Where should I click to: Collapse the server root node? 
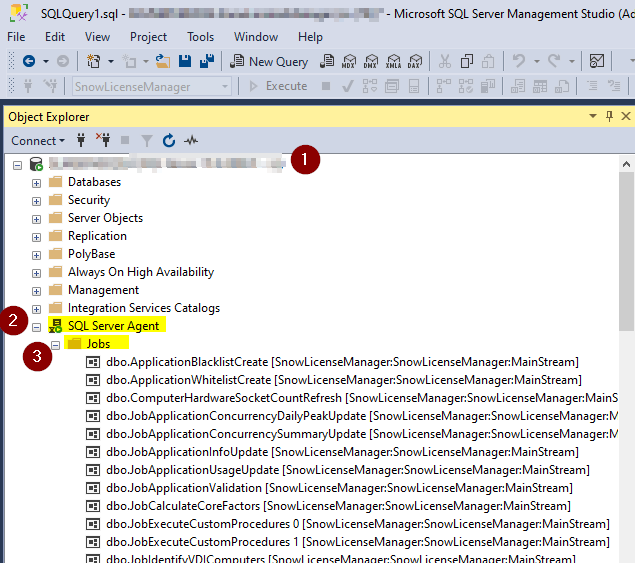tap(17, 165)
